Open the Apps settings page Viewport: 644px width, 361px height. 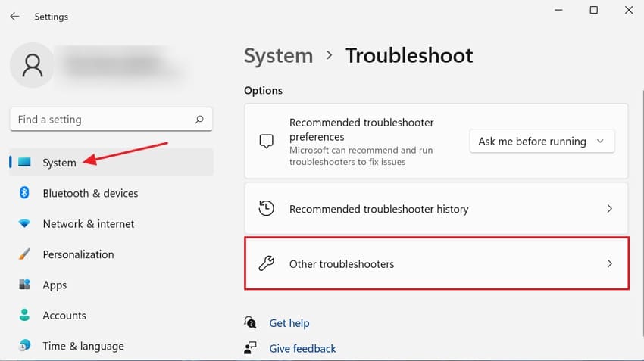[111, 285]
